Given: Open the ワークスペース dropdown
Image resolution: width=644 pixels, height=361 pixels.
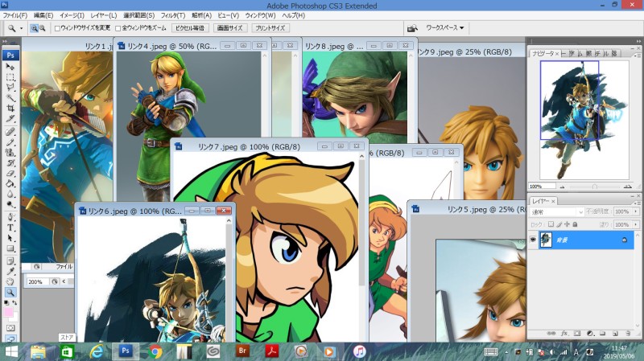Looking at the screenshot, I should coord(445,28).
